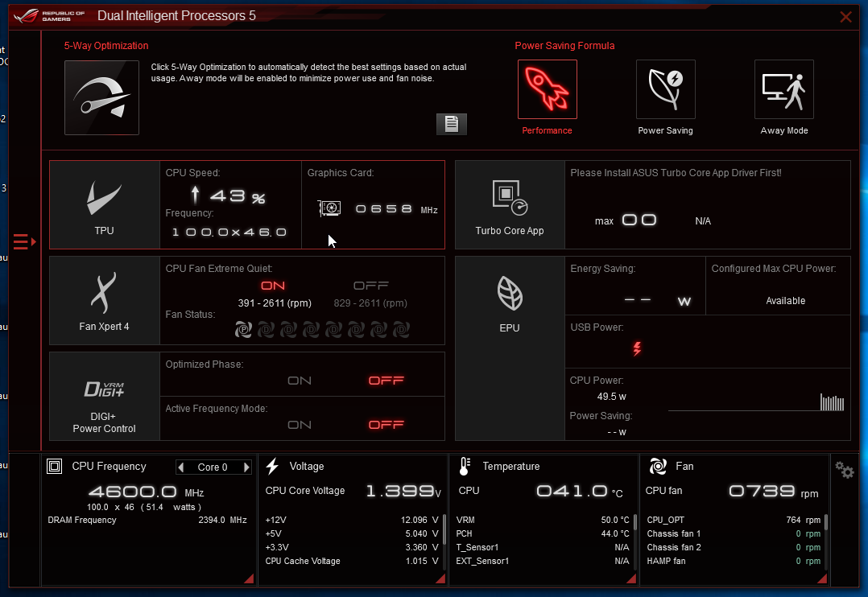Open the EPU leaf module
This screenshot has height=597, width=868.
(510, 348)
